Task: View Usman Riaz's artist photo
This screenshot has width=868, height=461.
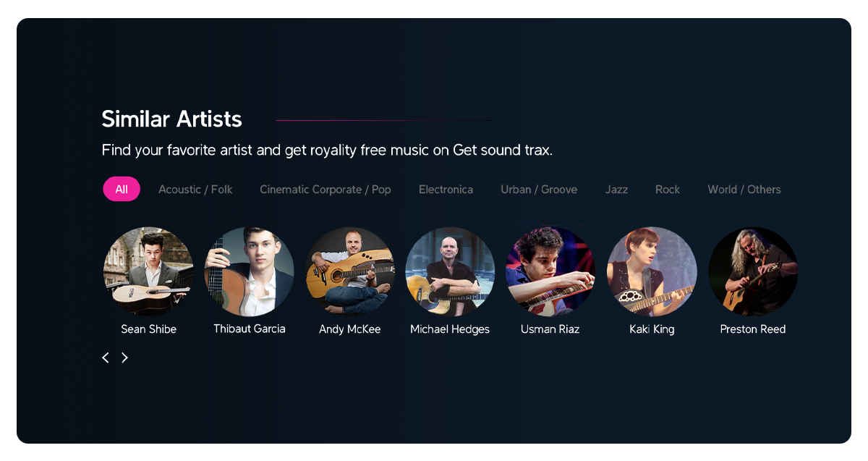Action: pyautogui.click(x=550, y=271)
